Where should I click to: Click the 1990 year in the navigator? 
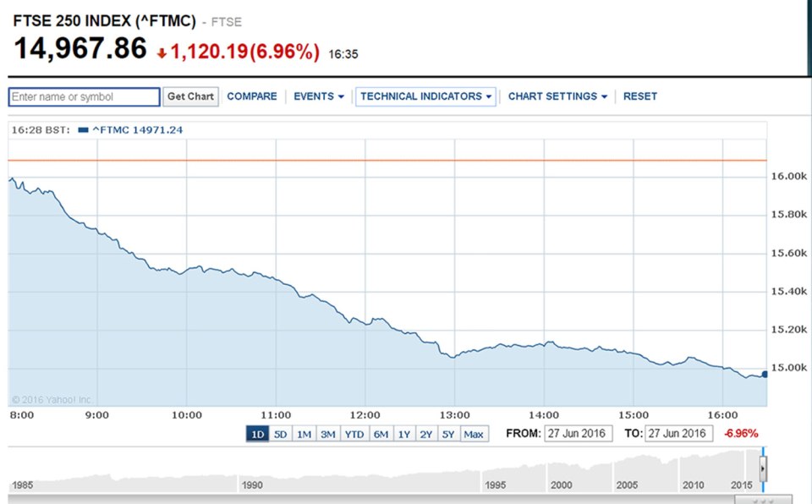pyautogui.click(x=252, y=485)
